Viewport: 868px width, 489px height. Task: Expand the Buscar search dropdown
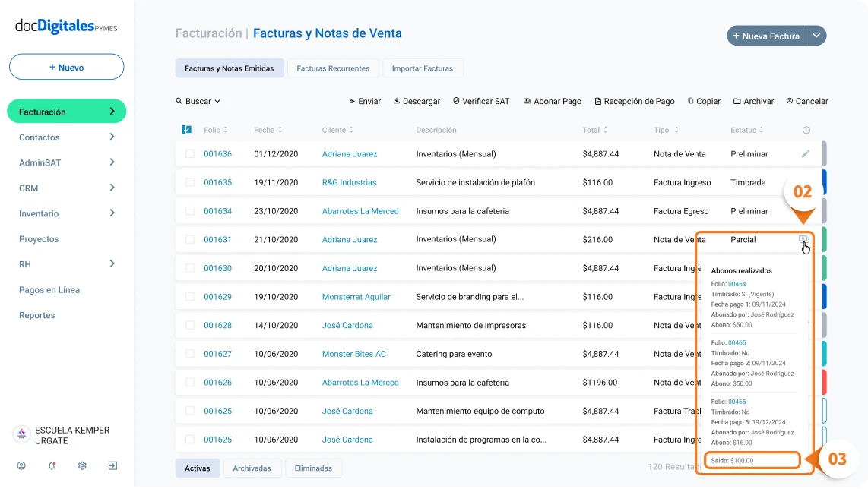pyautogui.click(x=198, y=101)
